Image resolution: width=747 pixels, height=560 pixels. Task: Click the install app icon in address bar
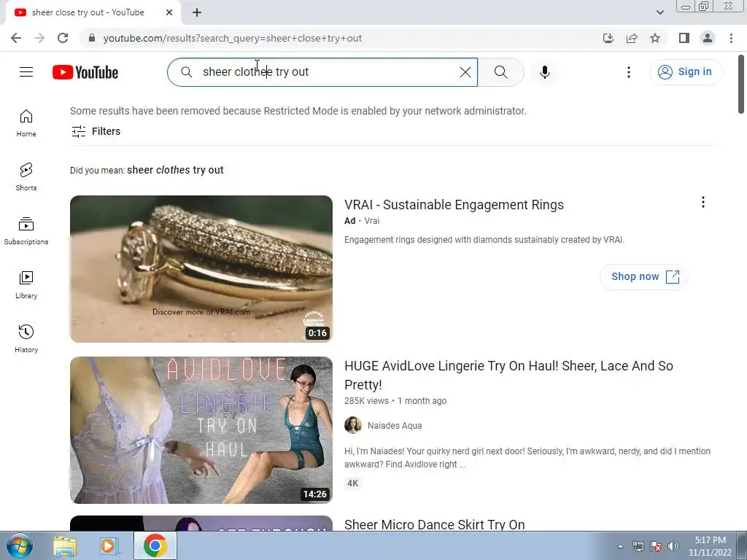[x=608, y=38]
